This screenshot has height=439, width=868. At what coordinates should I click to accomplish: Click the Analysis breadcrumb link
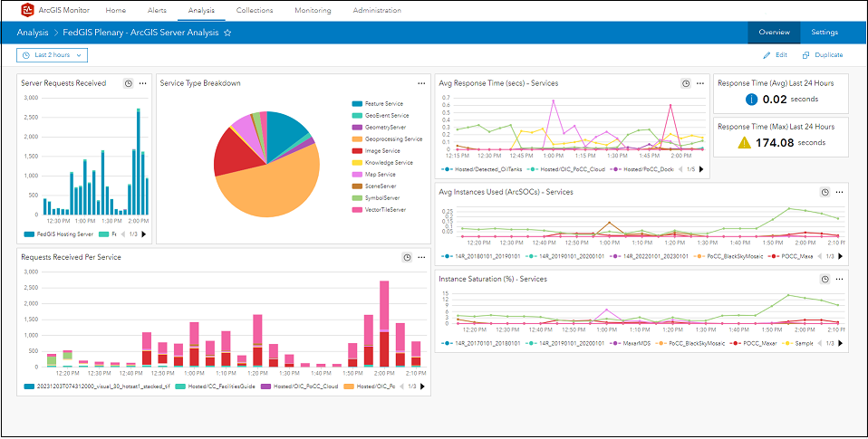click(x=32, y=33)
